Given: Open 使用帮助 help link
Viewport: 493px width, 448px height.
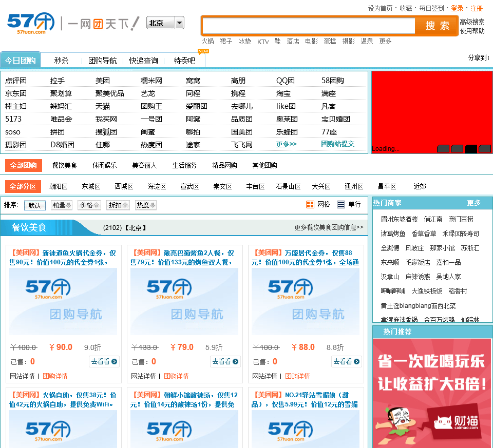Looking at the screenshot, I should click(x=472, y=31).
